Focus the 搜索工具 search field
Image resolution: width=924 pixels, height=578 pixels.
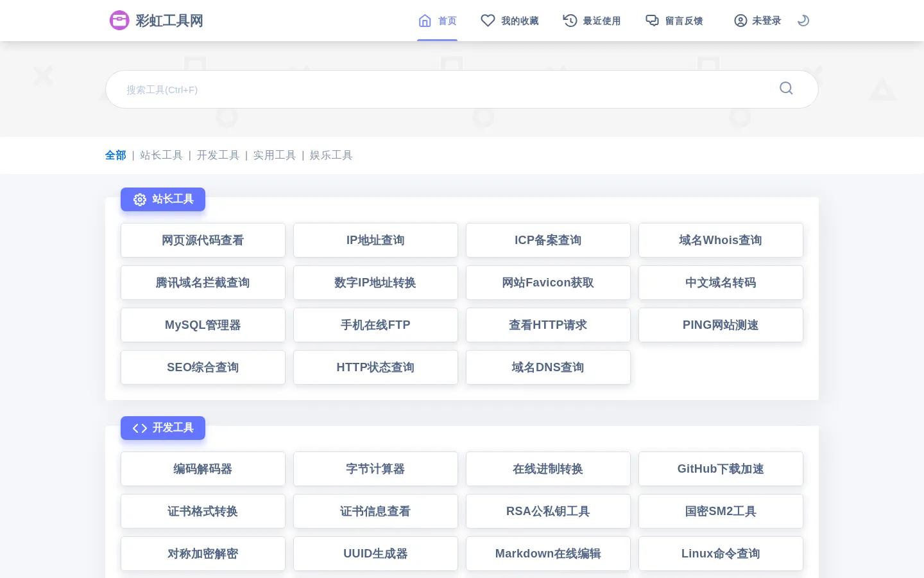pos(462,89)
